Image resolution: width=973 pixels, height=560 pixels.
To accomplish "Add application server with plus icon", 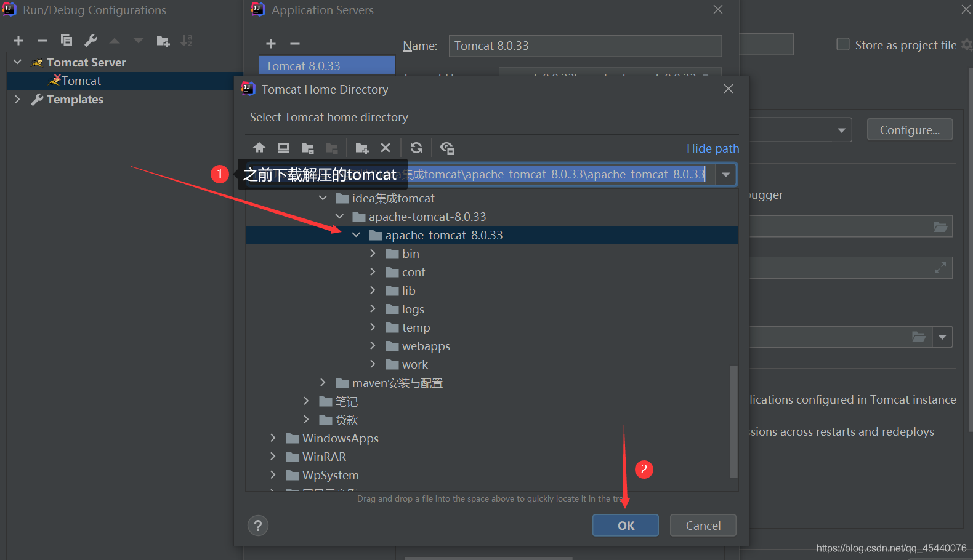I will (271, 44).
